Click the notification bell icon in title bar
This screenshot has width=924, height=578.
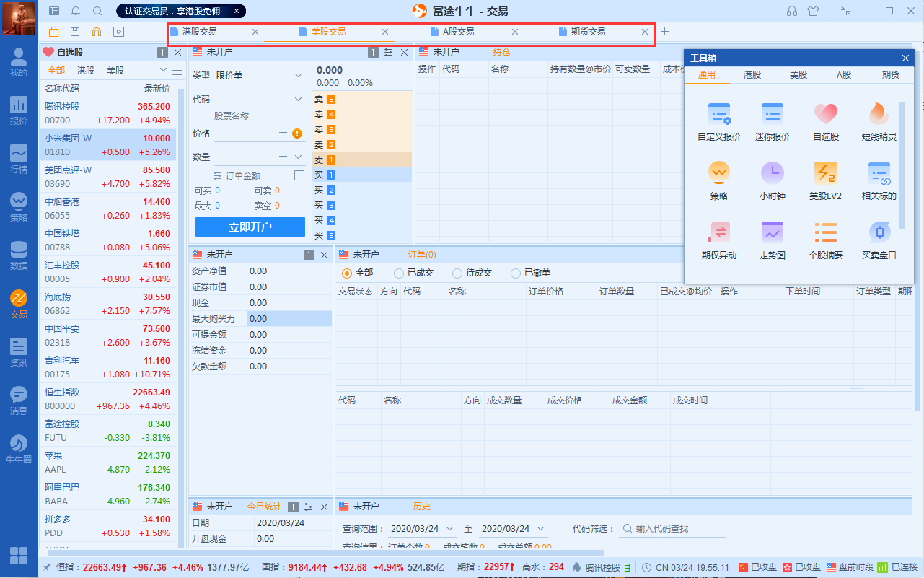pyautogui.click(x=76, y=11)
